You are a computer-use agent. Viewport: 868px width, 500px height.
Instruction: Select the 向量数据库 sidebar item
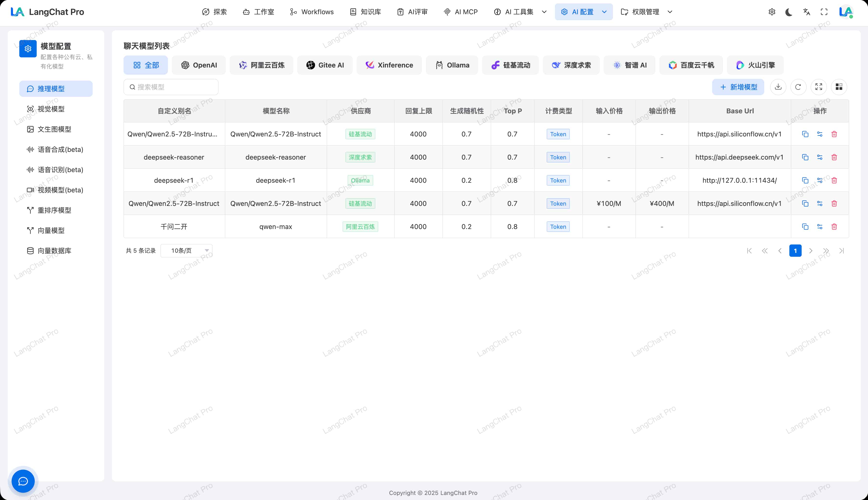pyautogui.click(x=54, y=251)
